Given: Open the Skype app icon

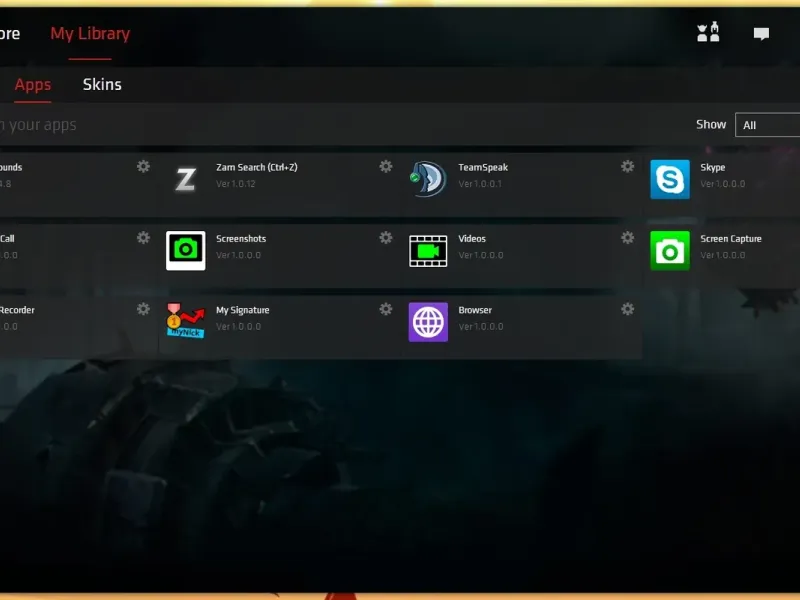Looking at the screenshot, I should click(x=670, y=180).
